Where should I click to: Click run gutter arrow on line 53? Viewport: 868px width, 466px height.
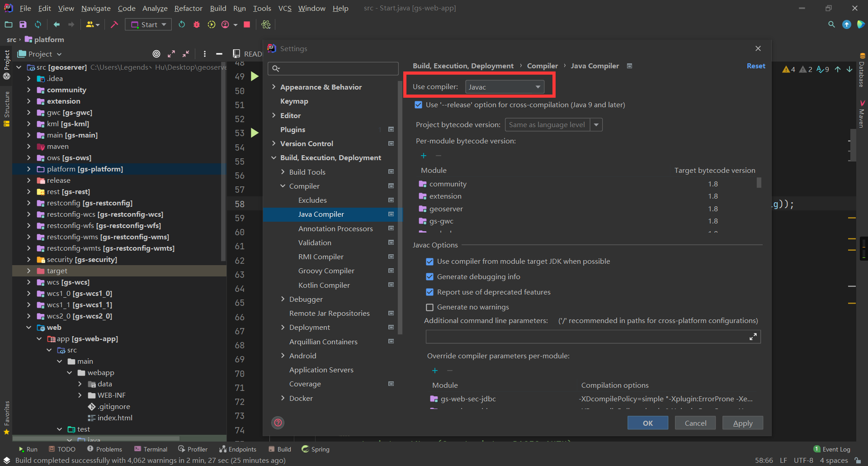tap(255, 133)
